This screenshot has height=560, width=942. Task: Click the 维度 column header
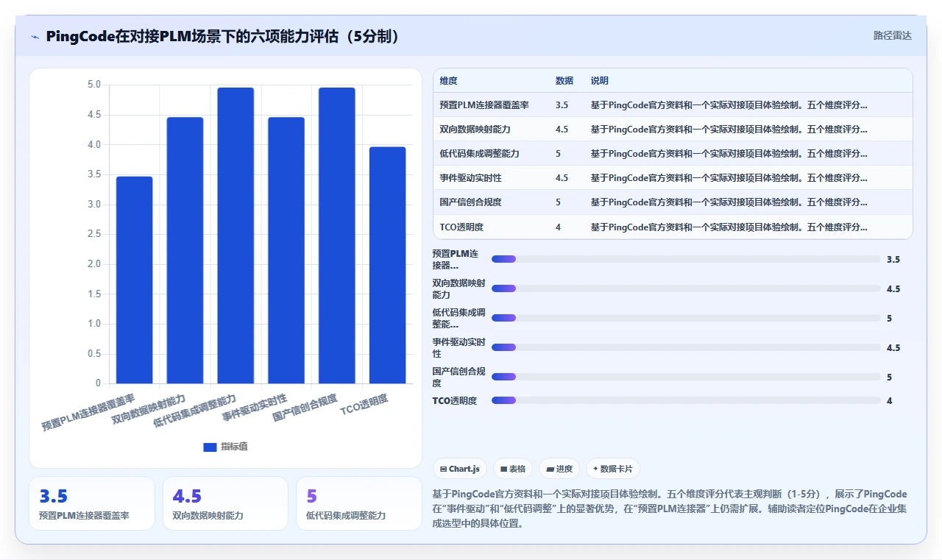pyautogui.click(x=448, y=81)
